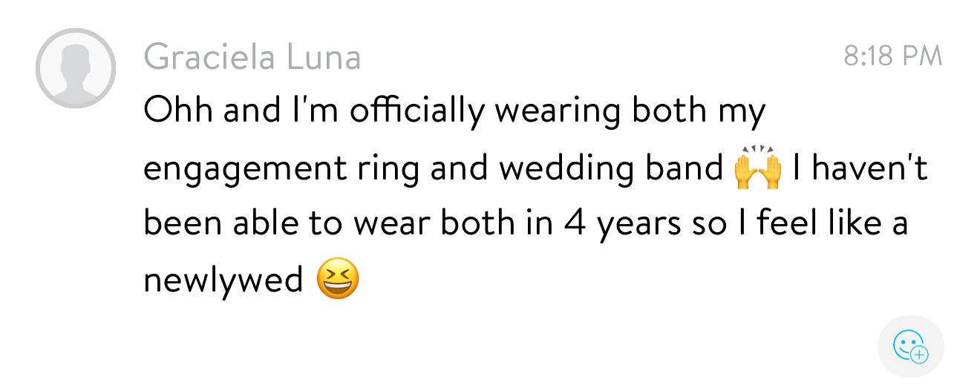Click the laughing squinting face emoji
This screenshot has height=388, width=980.
337,280
